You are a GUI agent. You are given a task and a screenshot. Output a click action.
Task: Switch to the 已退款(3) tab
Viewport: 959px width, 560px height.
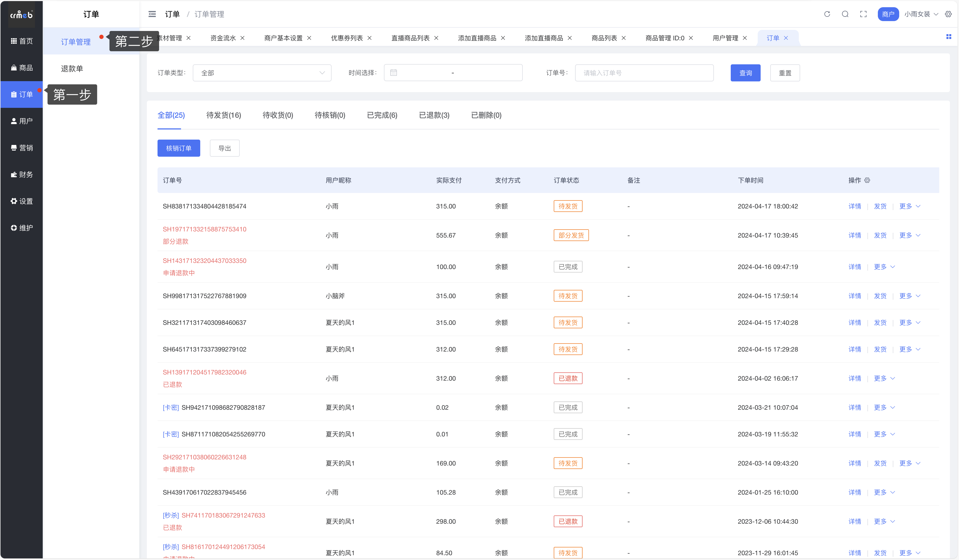[x=434, y=115]
